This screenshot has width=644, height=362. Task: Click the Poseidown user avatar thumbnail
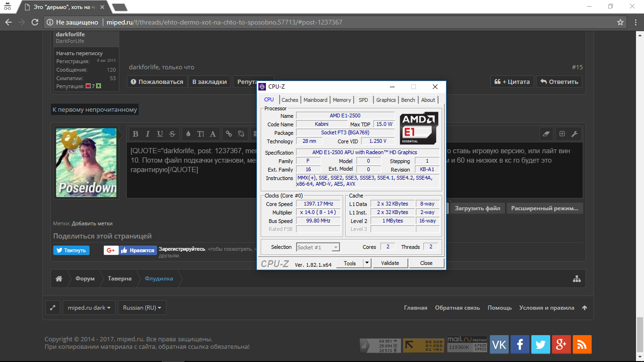coord(86,162)
